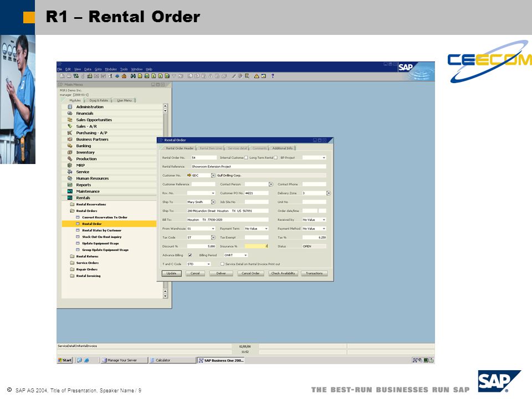The width and height of the screenshot is (532, 399).
Task: Open the Delivery Zone chooser icon
Action: click(x=329, y=193)
